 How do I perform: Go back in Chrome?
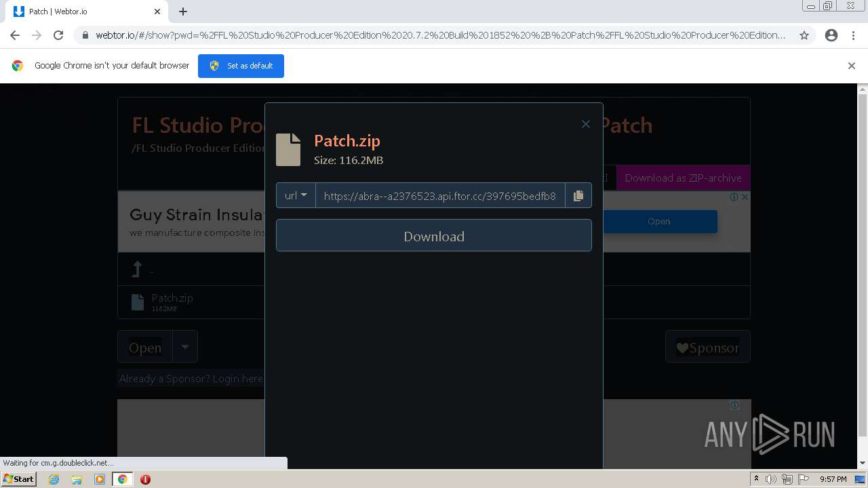[x=15, y=35]
